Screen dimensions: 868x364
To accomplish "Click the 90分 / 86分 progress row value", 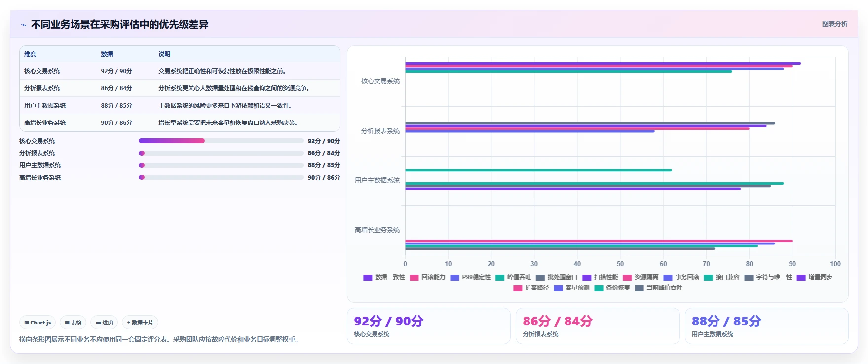I will click(324, 178).
